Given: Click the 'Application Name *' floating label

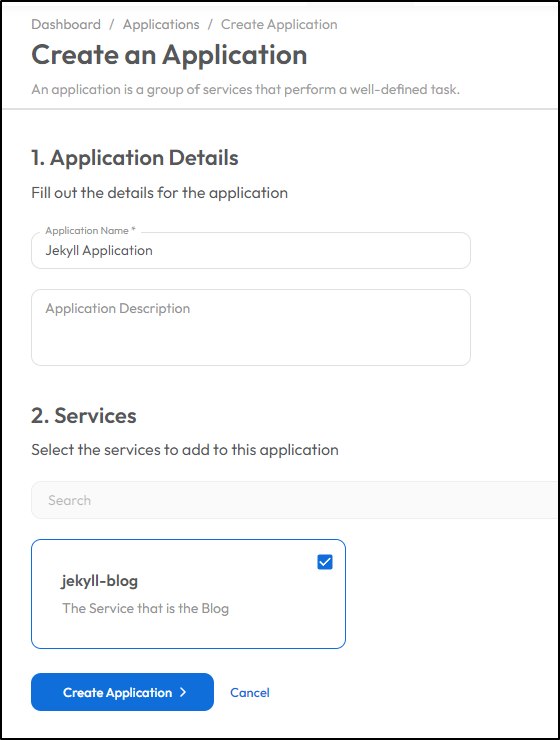Looking at the screenshot, I should [x=91, y=230].
